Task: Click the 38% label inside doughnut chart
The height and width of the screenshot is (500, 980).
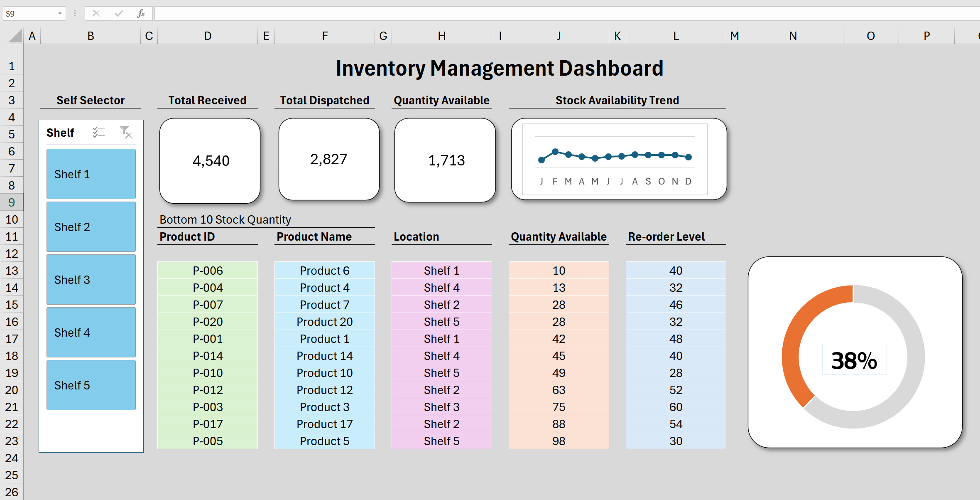Action: [x=854, y=360]
